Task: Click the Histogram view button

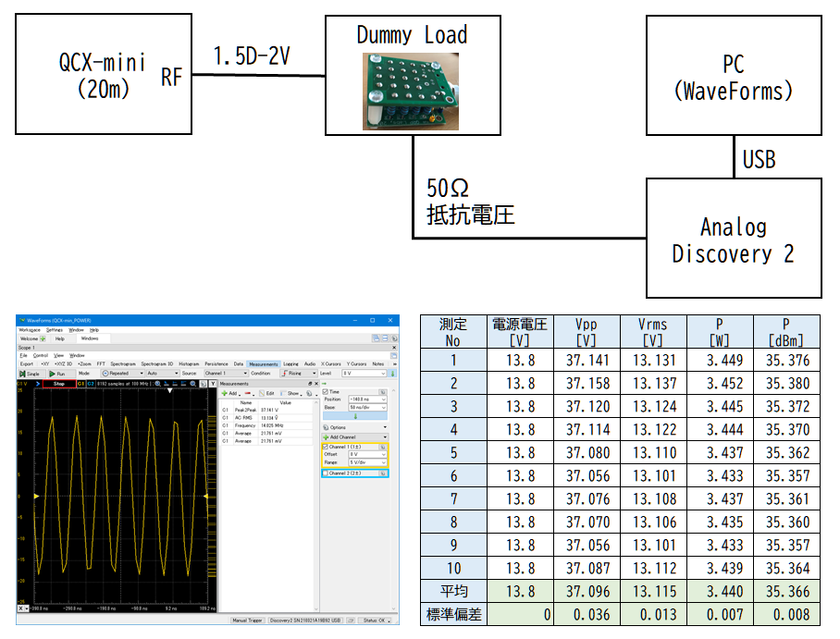Action: point(189,363)
